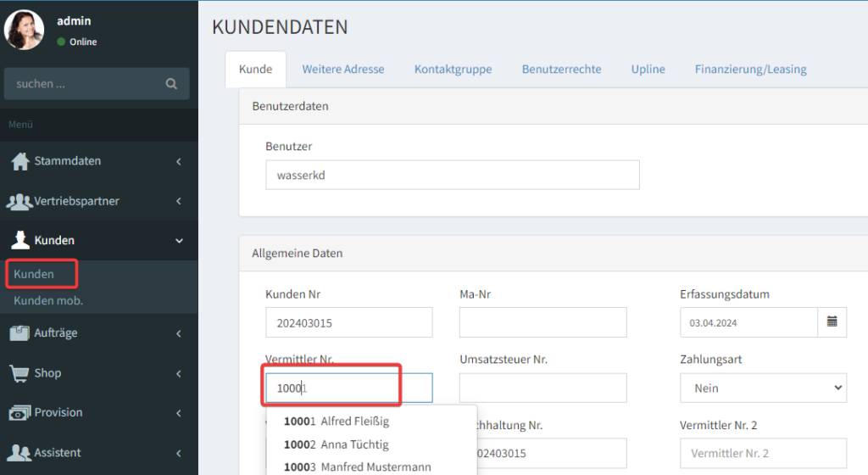Open the Zahlungsart dropdown
Image resolution: width=868 pixels, height=475 pixels.
763,388
